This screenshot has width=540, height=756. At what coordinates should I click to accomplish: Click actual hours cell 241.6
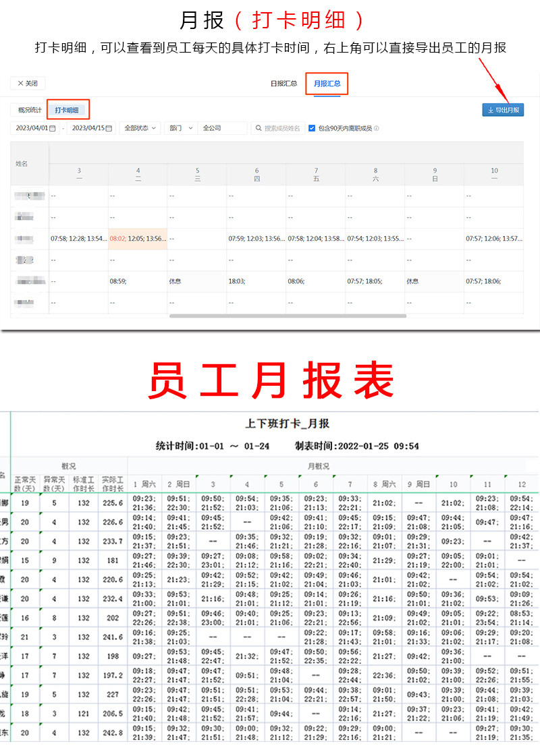[113, 637]
